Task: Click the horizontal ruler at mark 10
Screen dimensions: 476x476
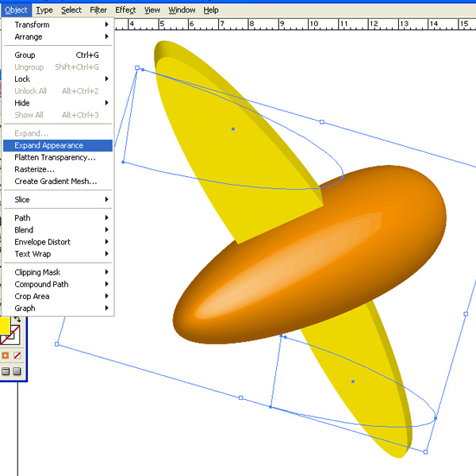Action: [314, 24]
